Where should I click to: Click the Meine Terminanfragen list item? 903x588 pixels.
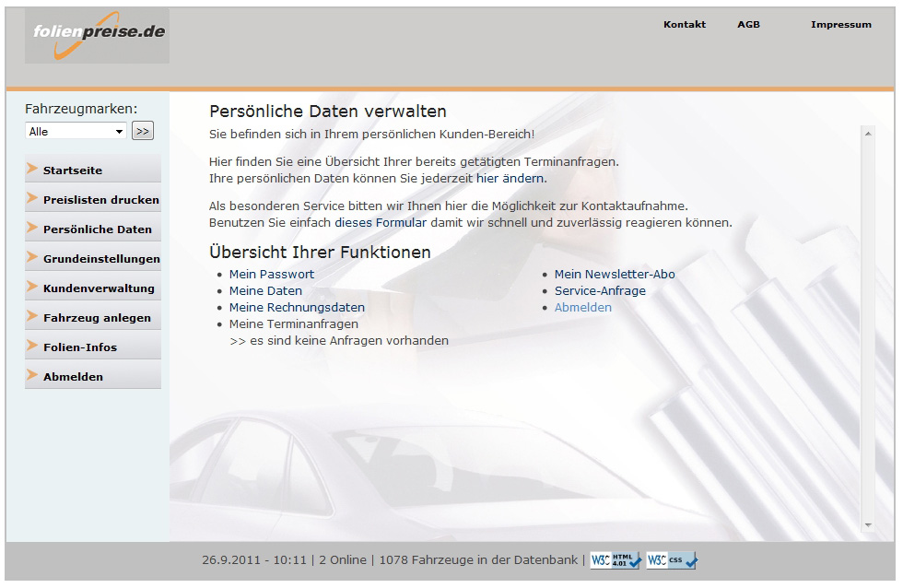(x=294, y=324)
